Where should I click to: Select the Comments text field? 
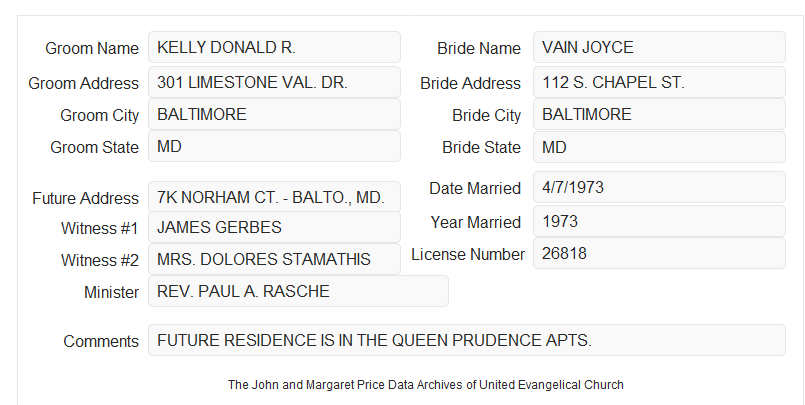tap(467, 340)
